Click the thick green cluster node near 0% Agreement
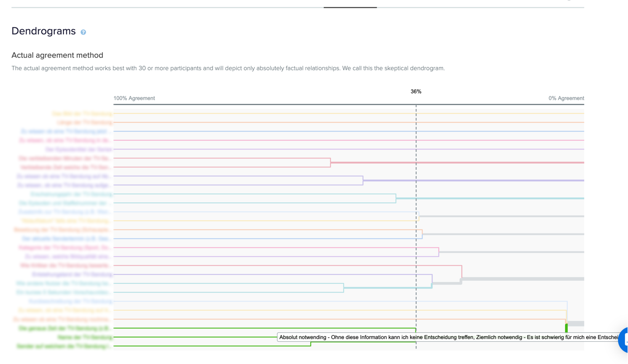This screenshot has height=364, width=628. point(566,328)
